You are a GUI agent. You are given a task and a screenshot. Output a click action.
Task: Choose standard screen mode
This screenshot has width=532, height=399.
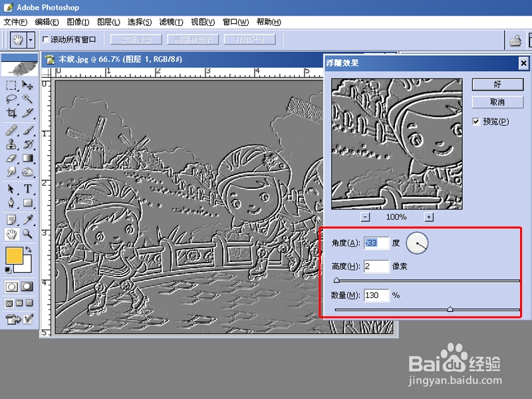click(9, 303)
